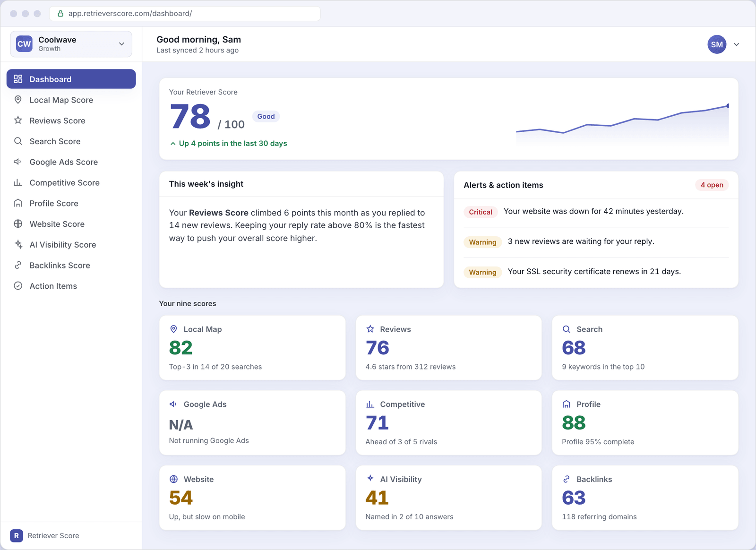Click the '4 open' alerts badge

click(x=712, y=185)
